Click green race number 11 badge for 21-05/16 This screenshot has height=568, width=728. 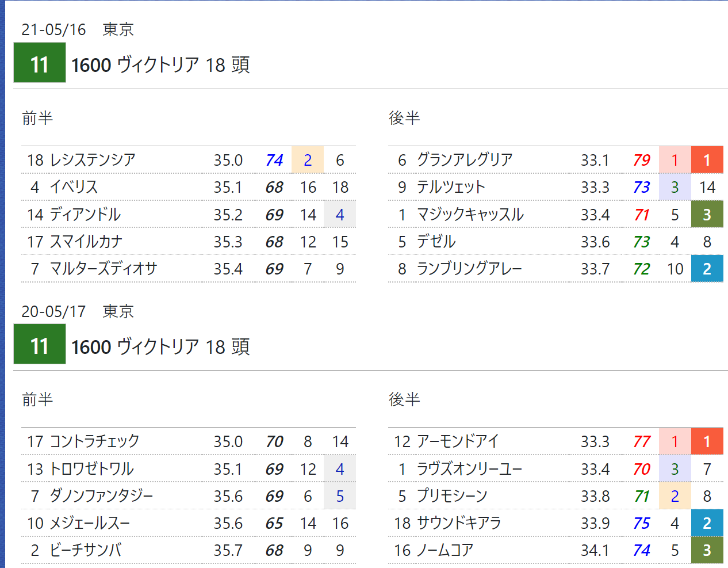pos(39,63)
